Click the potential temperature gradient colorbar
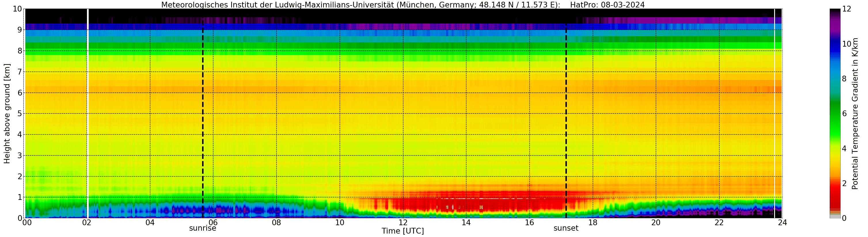 click(835, 113)
